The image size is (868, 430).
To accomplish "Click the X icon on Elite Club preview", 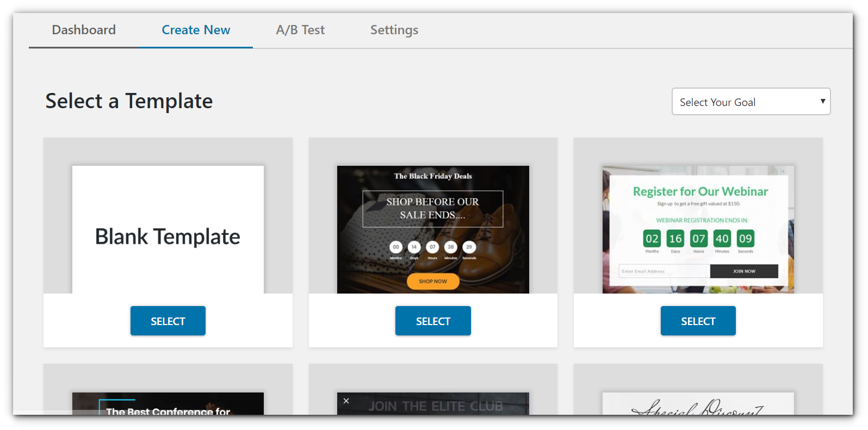I will coord(346,401).
